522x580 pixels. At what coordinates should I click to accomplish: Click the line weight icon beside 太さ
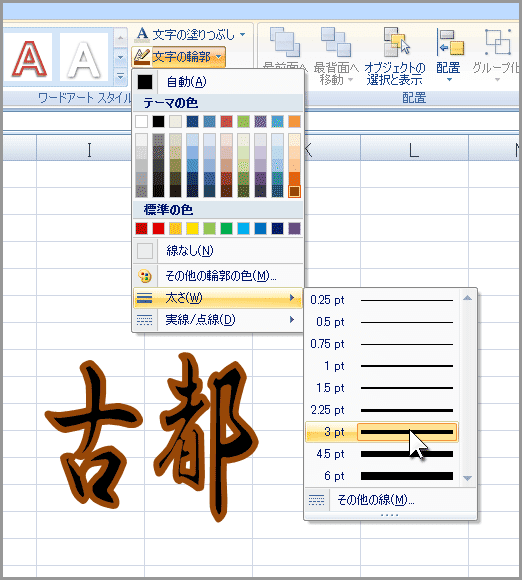tap(144, 298)
